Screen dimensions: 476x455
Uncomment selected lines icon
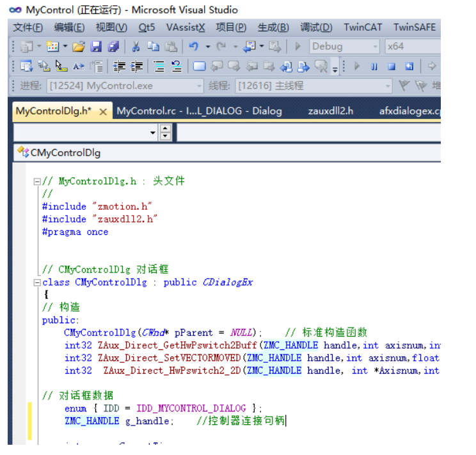[177, 66]
